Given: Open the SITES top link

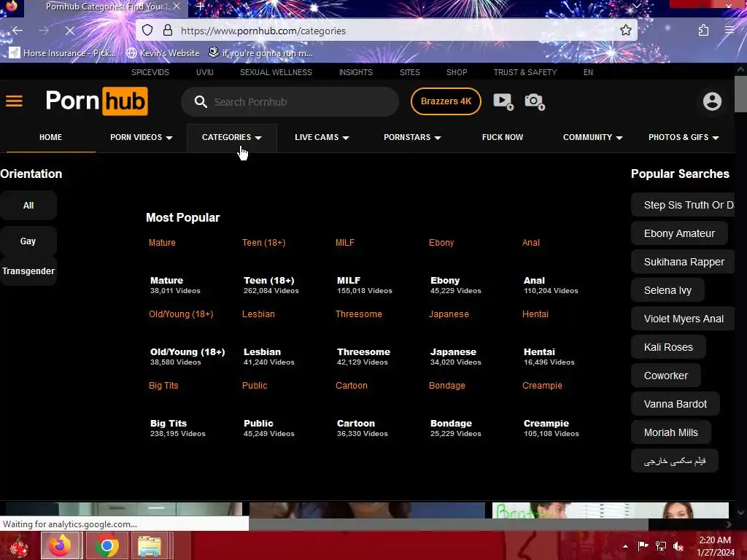Looking at the screenshot, I should coord(410,72).
